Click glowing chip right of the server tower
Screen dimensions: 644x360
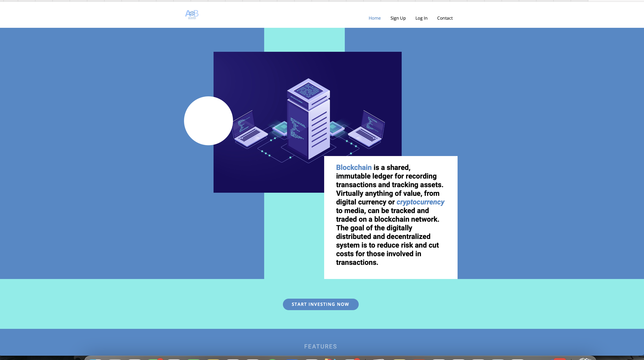[x=335, y=128]
